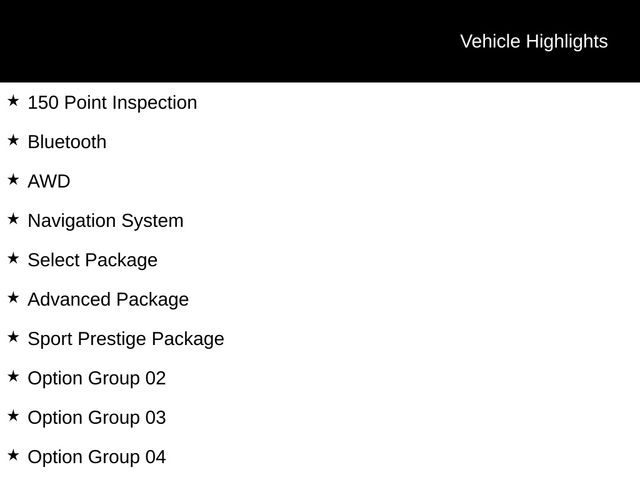The width and height of the screenshot is (640, 480).
Task: Click the star next to Select Package
Action: (x=13, y=259)
